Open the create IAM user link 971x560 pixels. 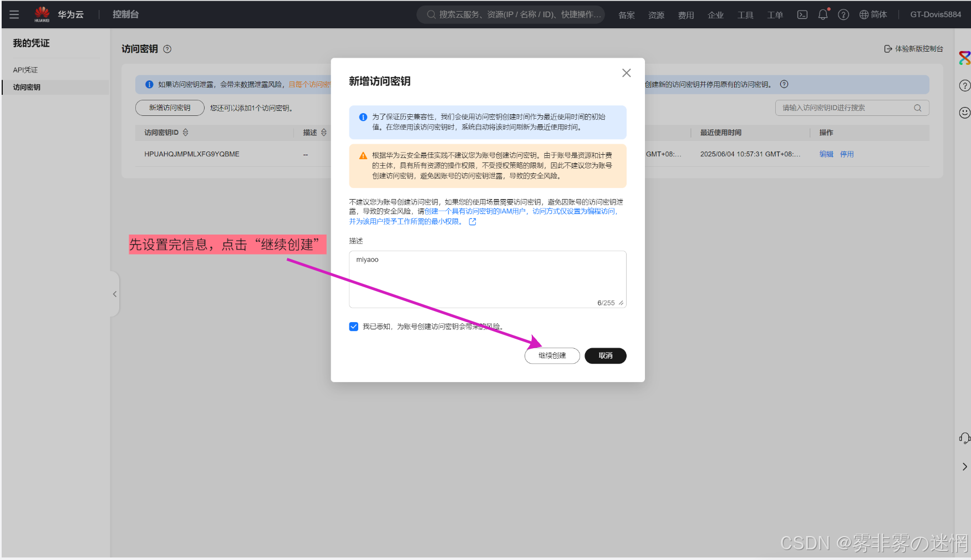coord(484,216)
